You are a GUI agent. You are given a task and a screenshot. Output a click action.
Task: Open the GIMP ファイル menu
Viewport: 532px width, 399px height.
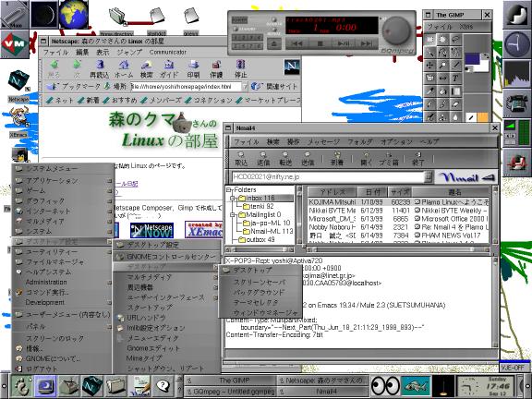440,27
